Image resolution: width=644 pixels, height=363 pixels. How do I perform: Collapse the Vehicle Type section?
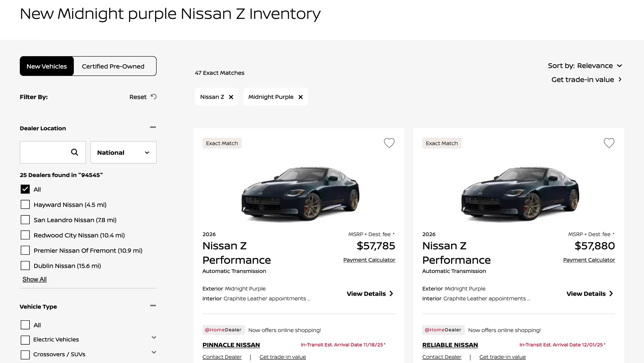(153, 305)
